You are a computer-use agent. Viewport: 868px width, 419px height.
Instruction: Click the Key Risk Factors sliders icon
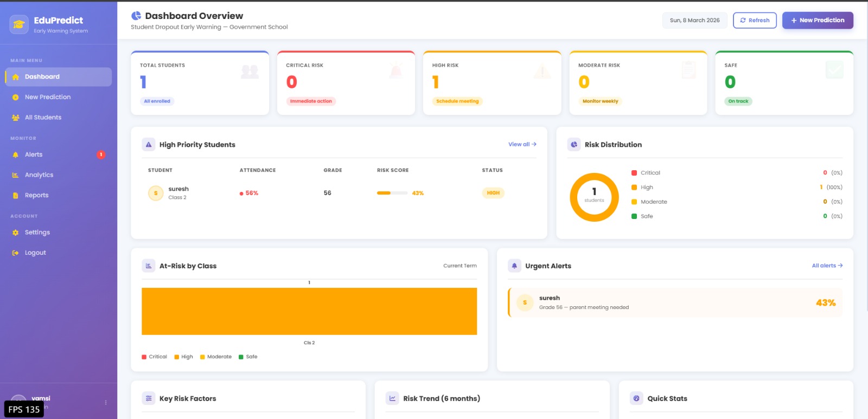(x=149, y=398)
